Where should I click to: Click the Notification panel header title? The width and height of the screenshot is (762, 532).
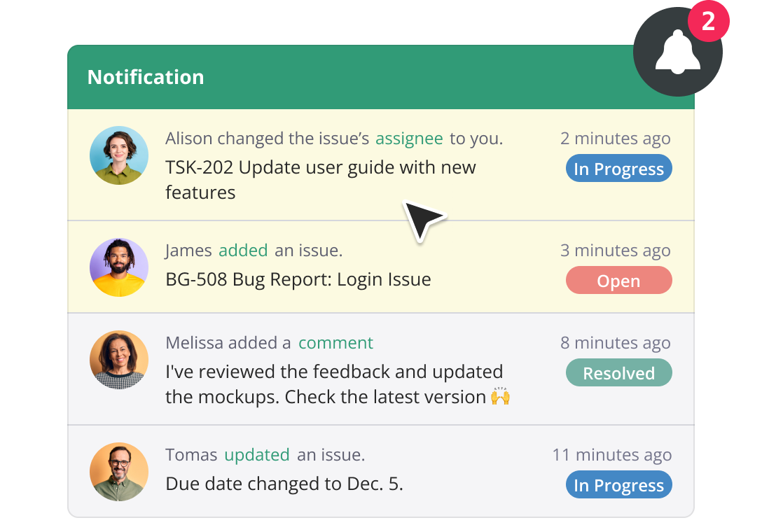pyautogui.click(x=146, y=77)
